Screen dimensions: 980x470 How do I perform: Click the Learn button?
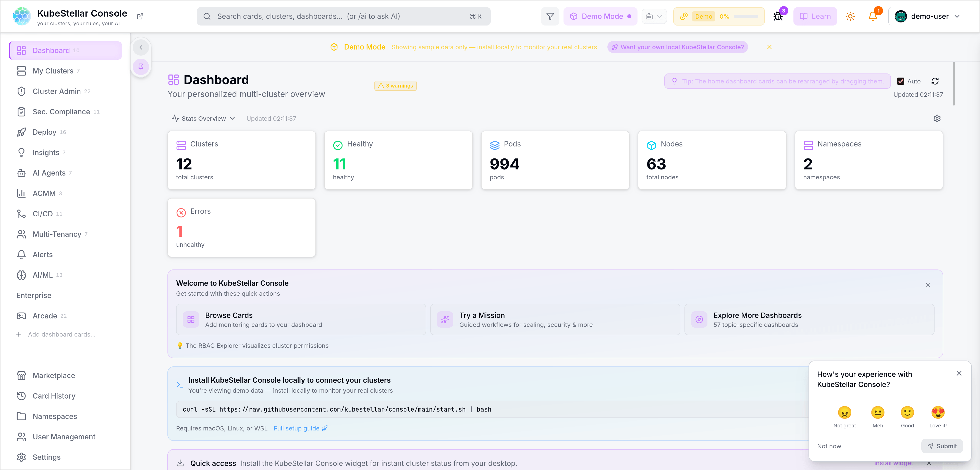coord(815,16)
